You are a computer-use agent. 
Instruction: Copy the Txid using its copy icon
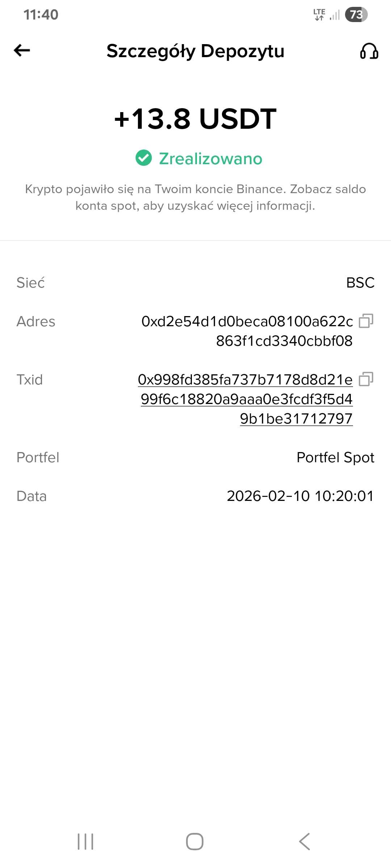click(x=366, y=379)
